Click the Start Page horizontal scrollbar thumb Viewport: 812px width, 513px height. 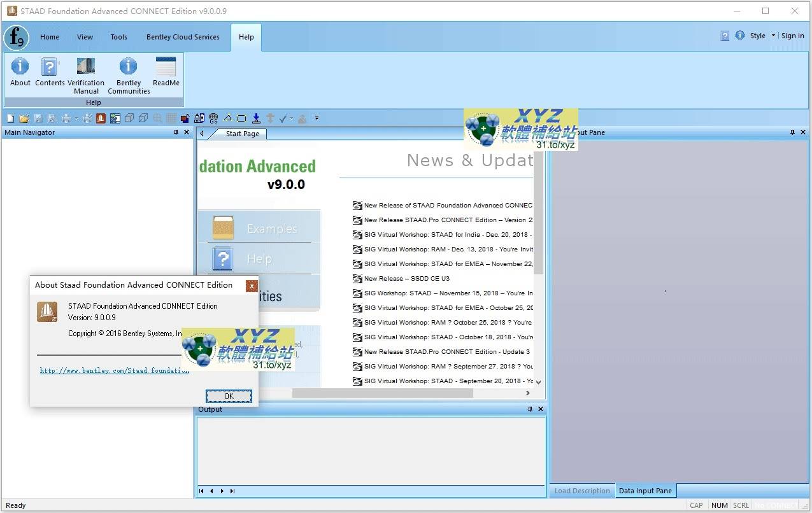383,393
